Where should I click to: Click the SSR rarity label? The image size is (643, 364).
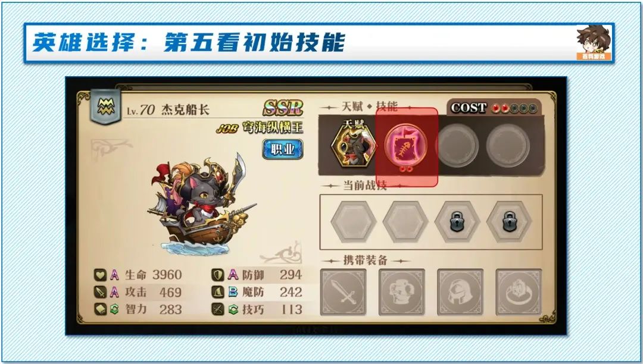click(283, 108)
